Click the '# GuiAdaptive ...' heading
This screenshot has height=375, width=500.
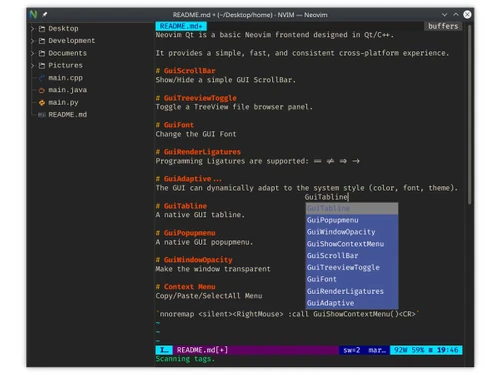[x=189, y=179]
